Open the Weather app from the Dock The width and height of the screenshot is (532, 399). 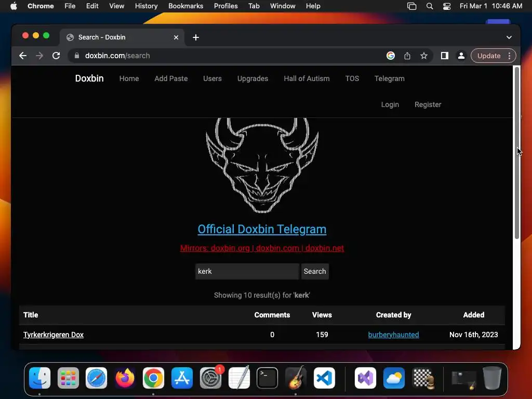pos(394,378)
